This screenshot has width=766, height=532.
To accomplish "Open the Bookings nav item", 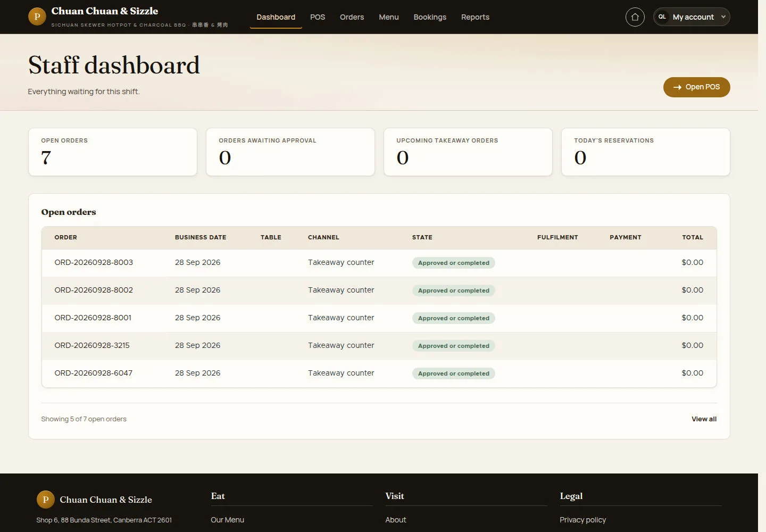I will (x=430, y=17).
